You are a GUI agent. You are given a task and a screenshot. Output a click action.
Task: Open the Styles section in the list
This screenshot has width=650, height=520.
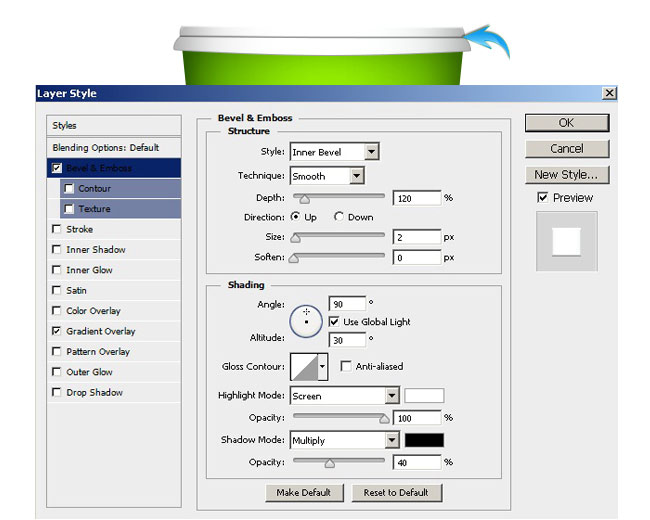(x=114, y=125)
